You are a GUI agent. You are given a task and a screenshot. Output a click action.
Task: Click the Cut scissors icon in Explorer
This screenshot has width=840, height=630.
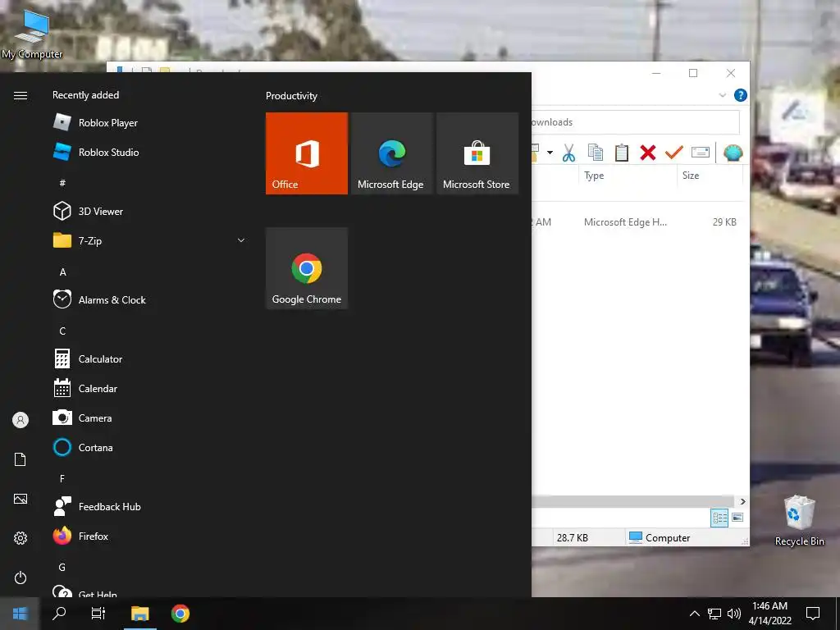568,153
